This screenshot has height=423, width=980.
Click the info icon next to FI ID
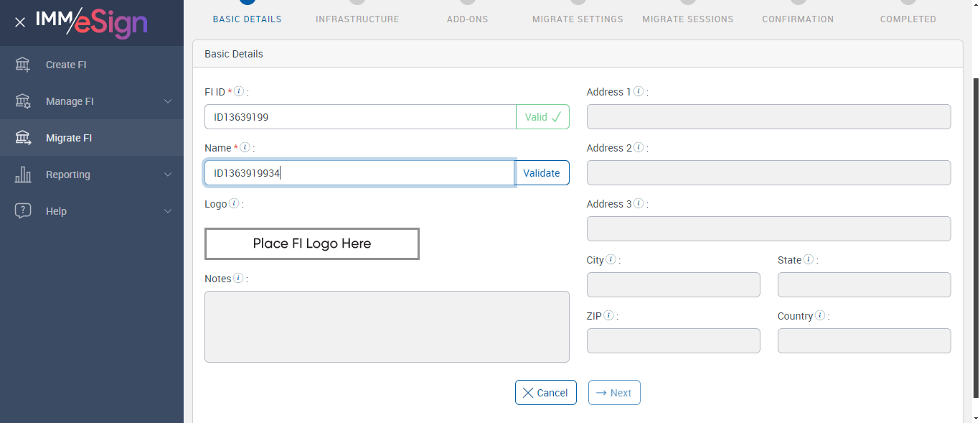240,92
